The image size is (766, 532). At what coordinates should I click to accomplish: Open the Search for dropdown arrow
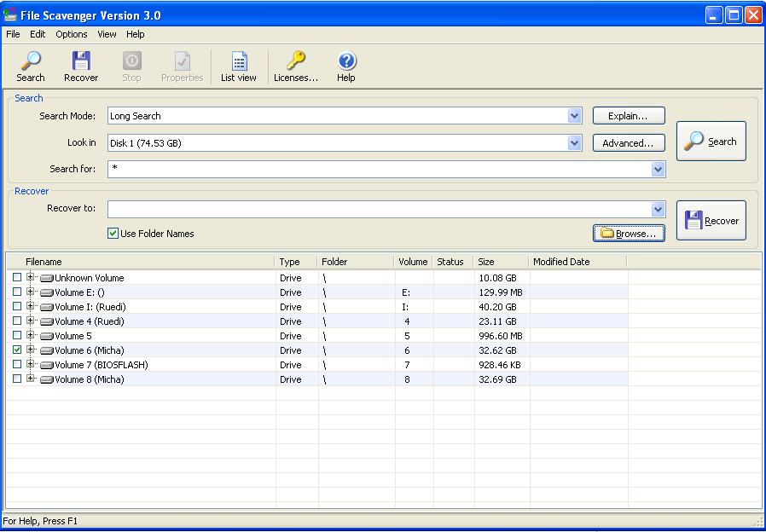pos(658,170)
